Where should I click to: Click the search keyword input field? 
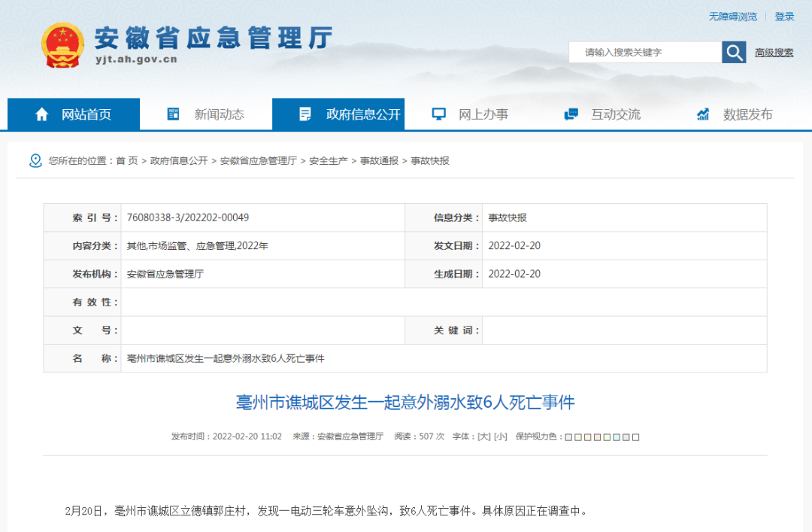[x=645, y=53]
